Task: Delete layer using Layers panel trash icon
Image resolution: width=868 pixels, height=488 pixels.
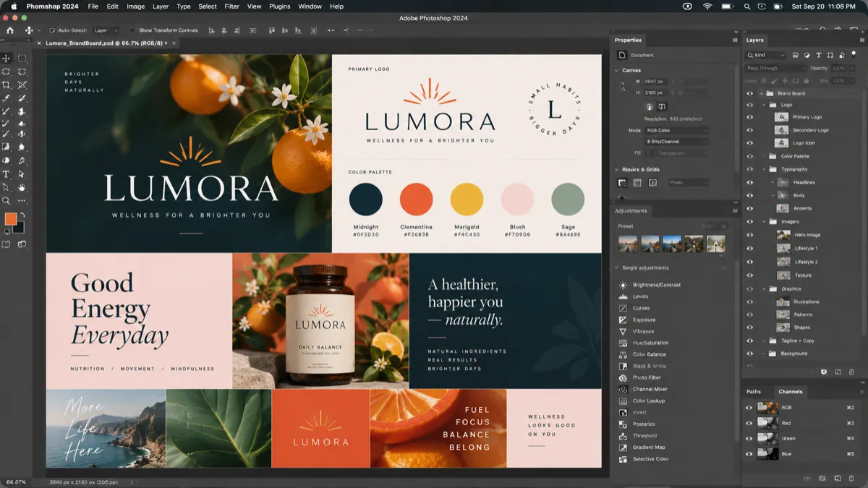Action: pos(851,372)
